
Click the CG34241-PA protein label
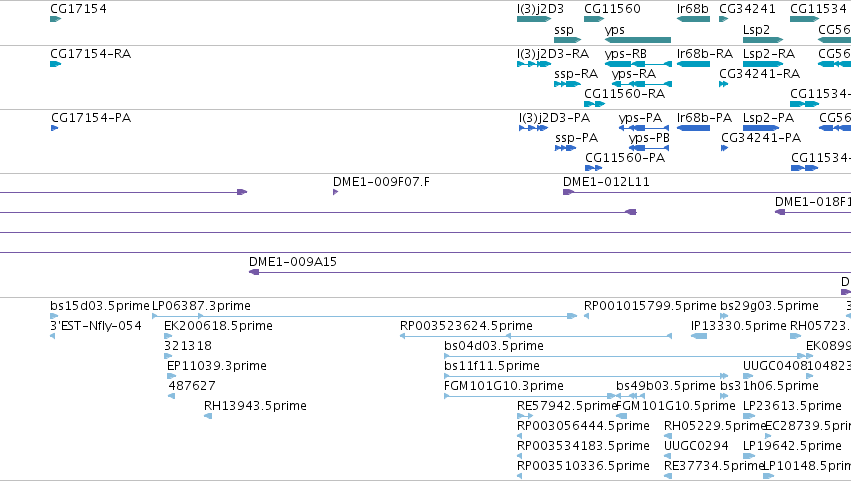click(x=761, y=138)
